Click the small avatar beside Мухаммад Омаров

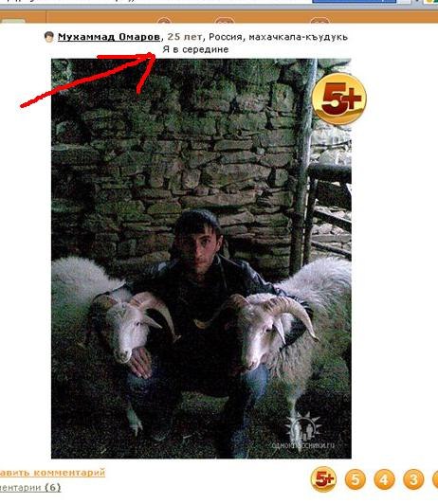click(x=49, y=37)
